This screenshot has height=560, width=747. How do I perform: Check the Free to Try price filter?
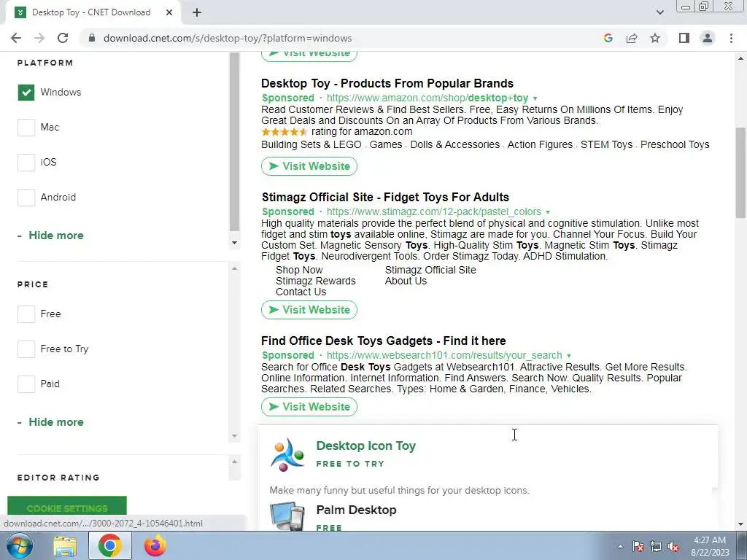click(x=26, y=349)
